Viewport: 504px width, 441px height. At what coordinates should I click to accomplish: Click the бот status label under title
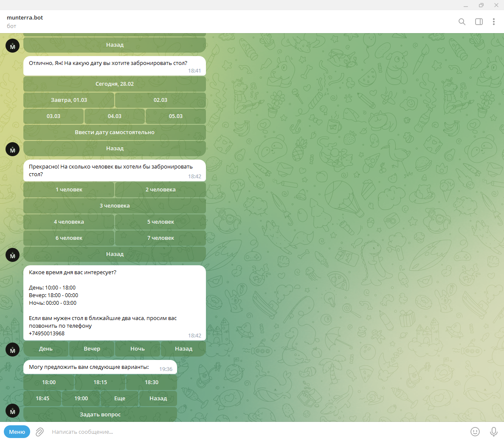tap(11, 26)
